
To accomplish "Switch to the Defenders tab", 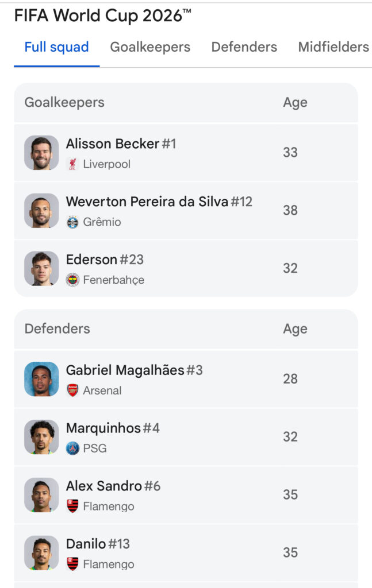I will click(x=244, y=47).
